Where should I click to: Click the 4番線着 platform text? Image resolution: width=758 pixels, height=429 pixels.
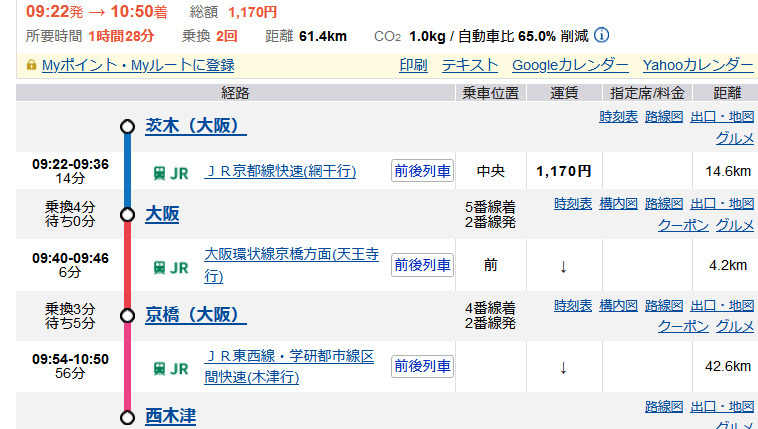(490, 308)
